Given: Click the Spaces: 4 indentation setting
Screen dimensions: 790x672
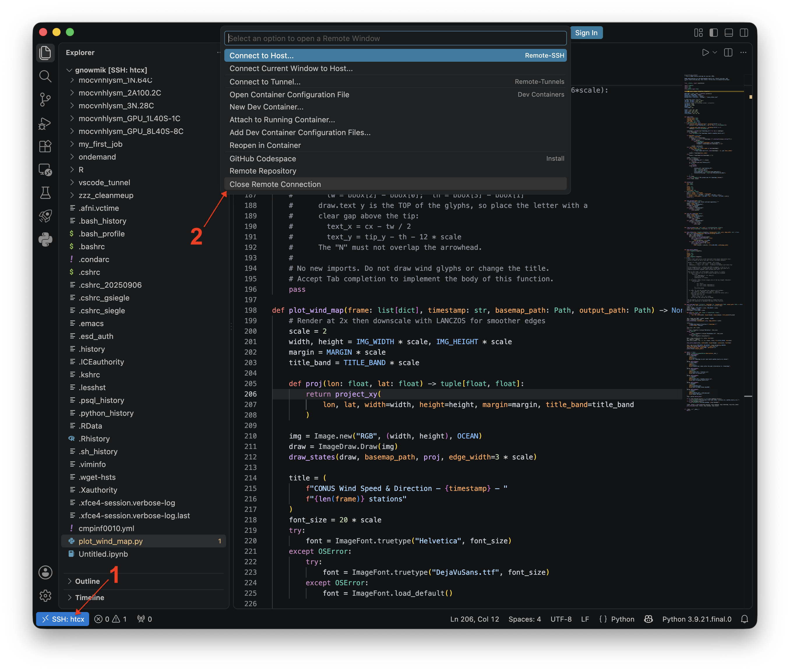Looking at the screenshot, I should click(524, 619).
